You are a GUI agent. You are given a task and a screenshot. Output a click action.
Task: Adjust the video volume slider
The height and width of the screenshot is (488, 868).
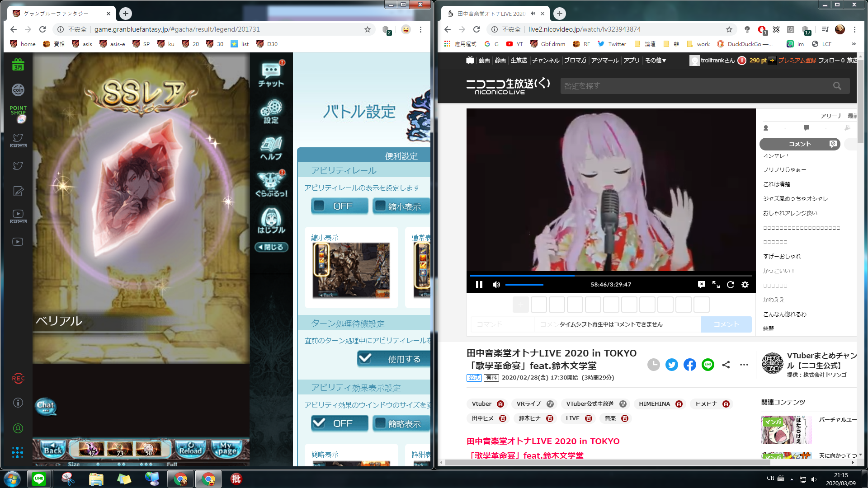[x=524, y=285]
